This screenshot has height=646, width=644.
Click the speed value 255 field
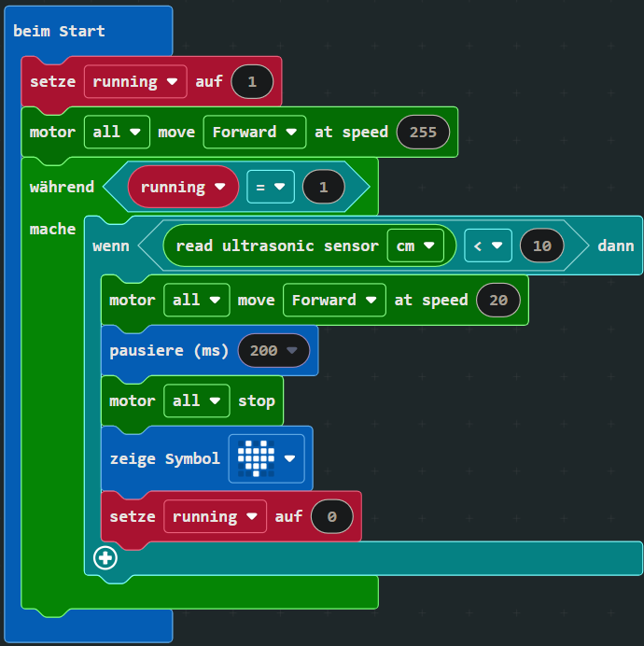tap(423, 132)
